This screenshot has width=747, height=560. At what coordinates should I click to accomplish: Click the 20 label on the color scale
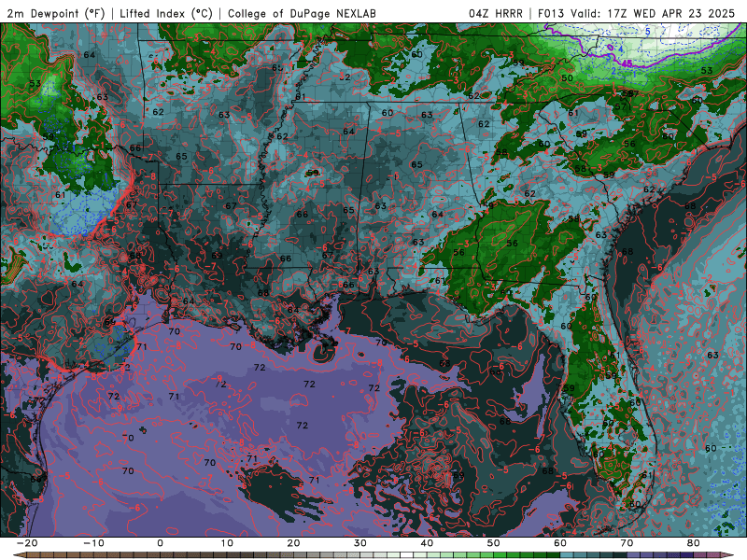click(x=293, y=543)
